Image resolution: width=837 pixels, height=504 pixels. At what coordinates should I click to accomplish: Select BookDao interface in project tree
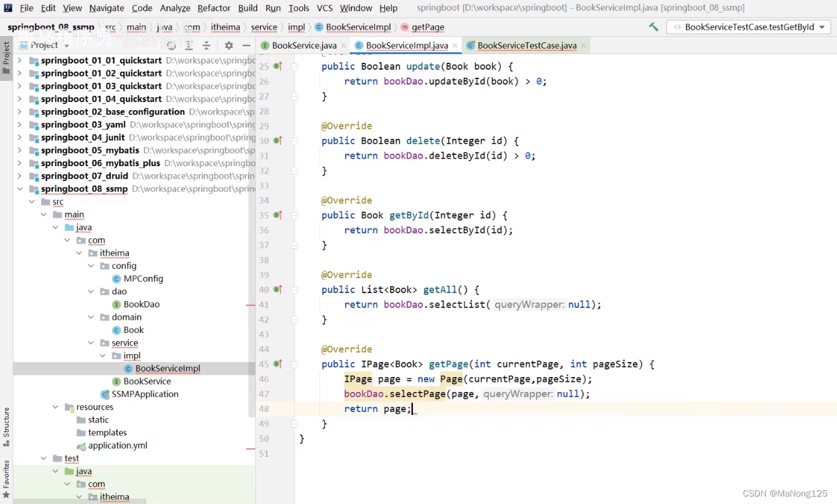136,304
